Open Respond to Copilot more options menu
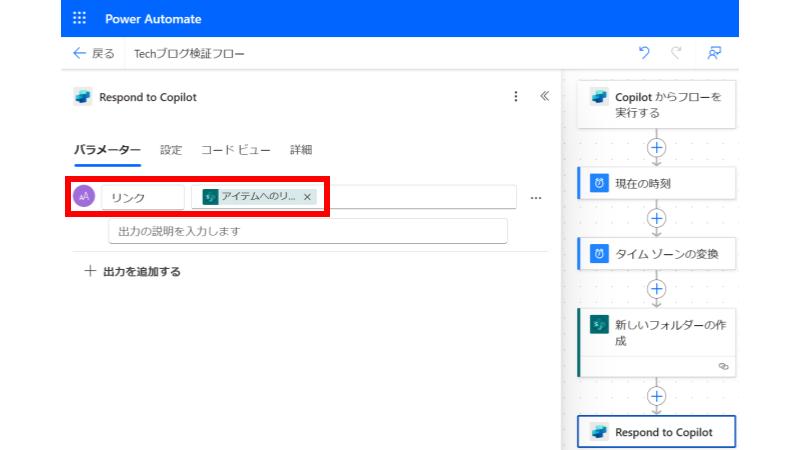The height and width of the screenshot is (450, 800). (516, 96)
